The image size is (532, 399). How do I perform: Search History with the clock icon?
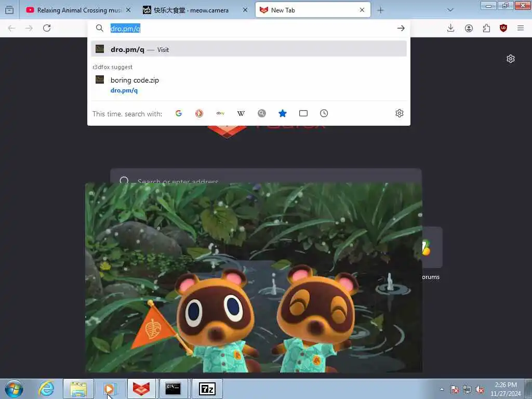pyautogui.click(x=324, y=113)
